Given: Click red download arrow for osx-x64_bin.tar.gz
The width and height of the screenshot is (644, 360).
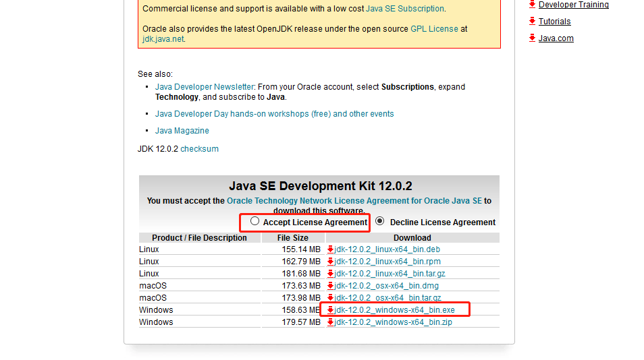Looking at the screenshot, I should [330, 298].
